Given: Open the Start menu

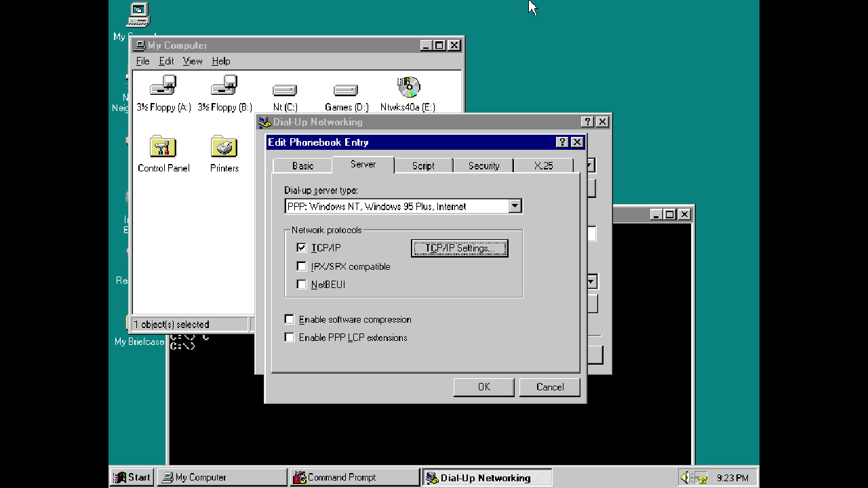Looking at the screenshot, I should [x=132, y=477].
